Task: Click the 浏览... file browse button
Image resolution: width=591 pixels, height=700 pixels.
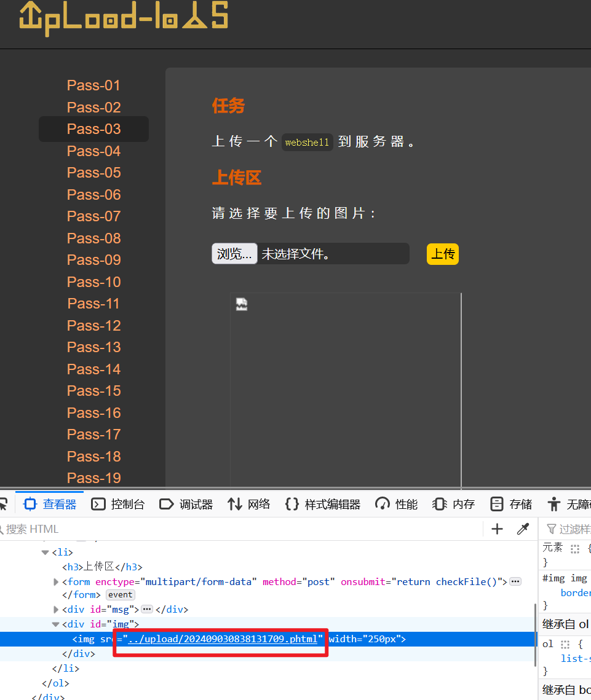Action: tap(234, 254)
